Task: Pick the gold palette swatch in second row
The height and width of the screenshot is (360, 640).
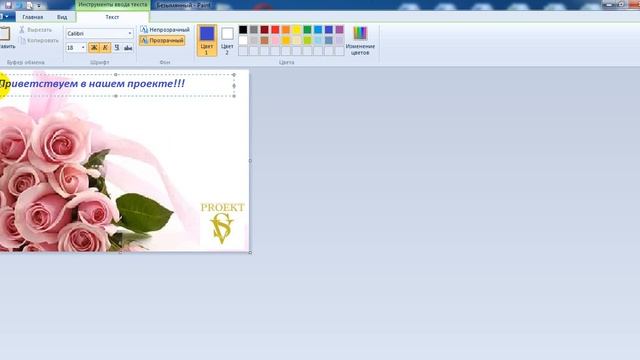Action: click(286, 40)
